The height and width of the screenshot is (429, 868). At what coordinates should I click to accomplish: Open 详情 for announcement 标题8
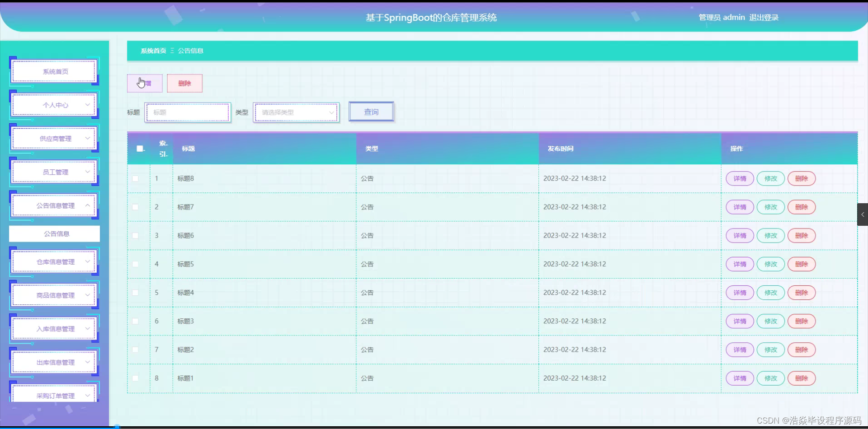[x=739, y=178]
